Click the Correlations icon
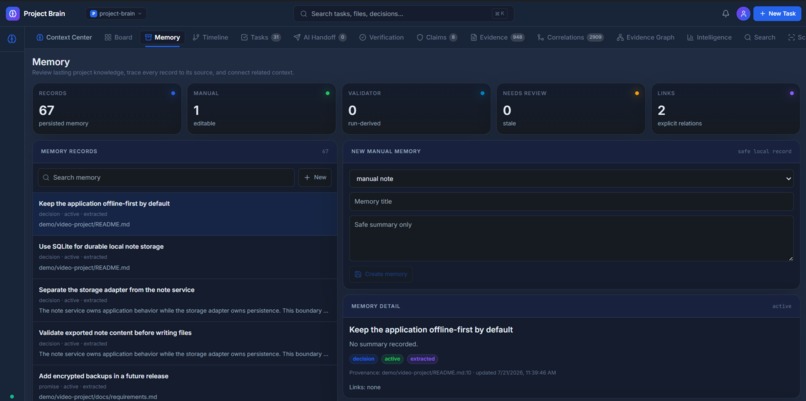 [540, 38]
